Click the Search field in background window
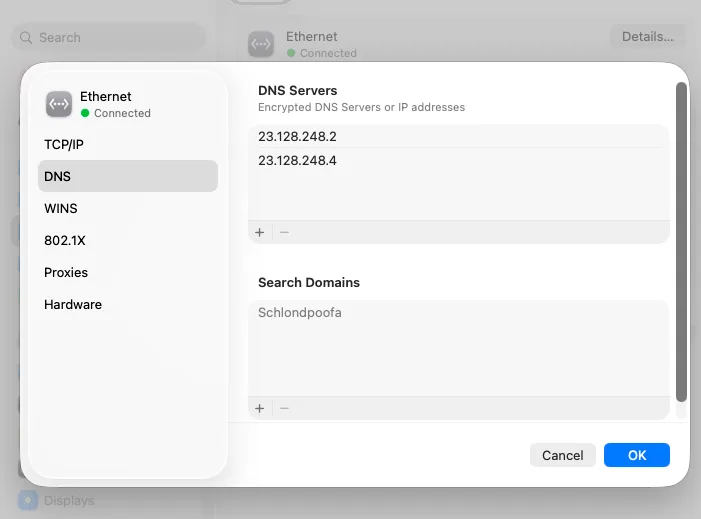Screen dimensions: 701x519 (108, 38)
